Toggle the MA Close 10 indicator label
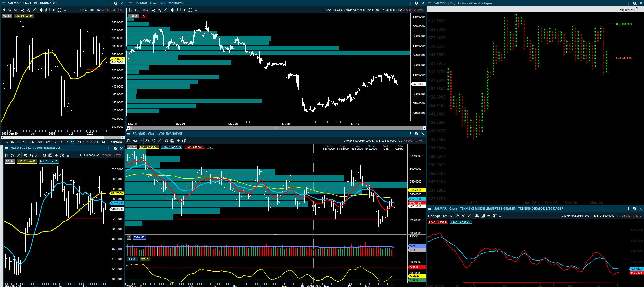644x287 pixels. pos(49,162)
